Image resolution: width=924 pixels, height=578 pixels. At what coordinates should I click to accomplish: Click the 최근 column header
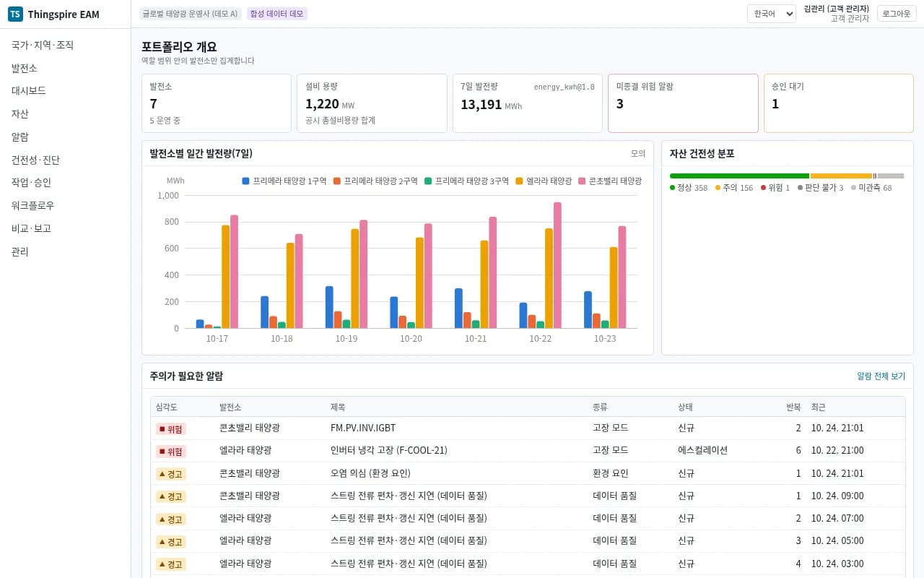tap(819, 407)
